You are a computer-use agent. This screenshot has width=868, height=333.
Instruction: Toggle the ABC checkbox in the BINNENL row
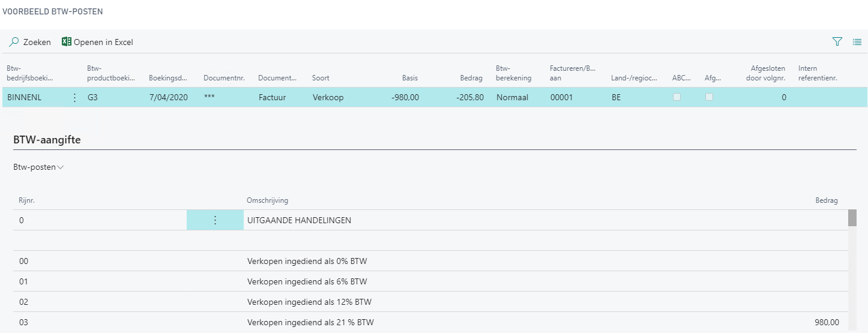pyautogui.click(x=677, y=97)
